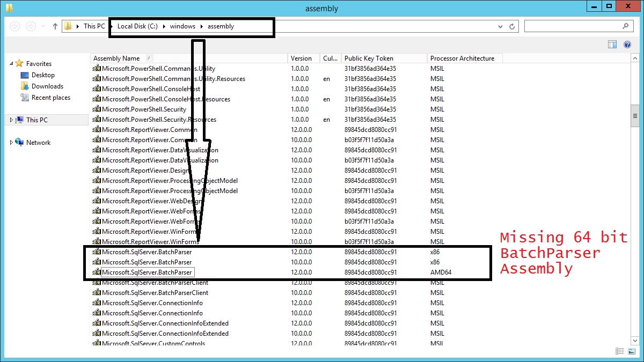Refresh the assembly folder view

(x=513, y=26)
